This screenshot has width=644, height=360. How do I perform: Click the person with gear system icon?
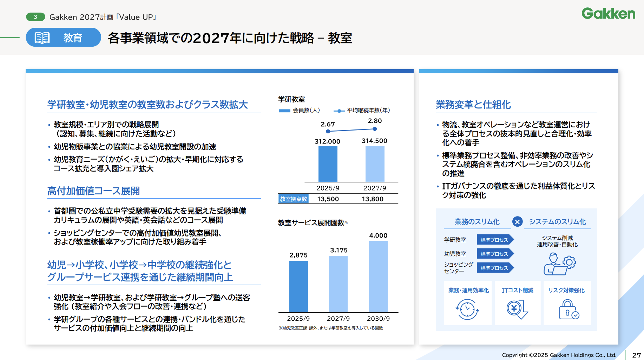pos(559,264)
